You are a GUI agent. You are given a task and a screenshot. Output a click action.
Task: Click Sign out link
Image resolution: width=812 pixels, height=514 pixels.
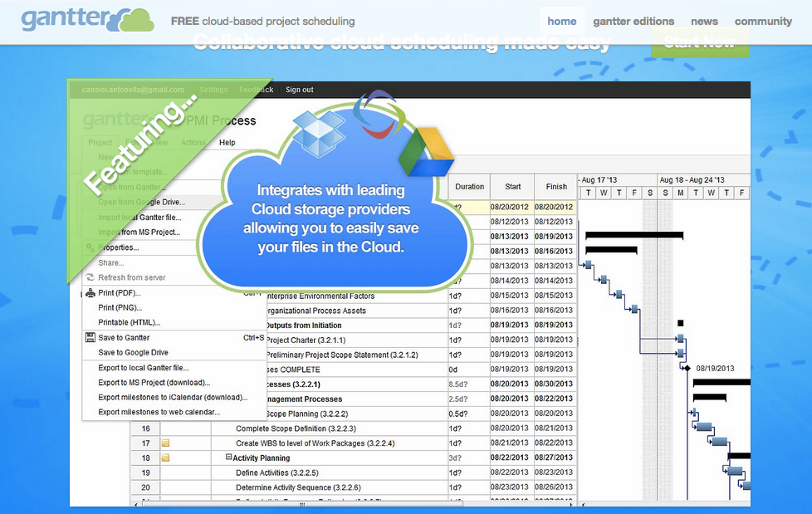[300, 90]
